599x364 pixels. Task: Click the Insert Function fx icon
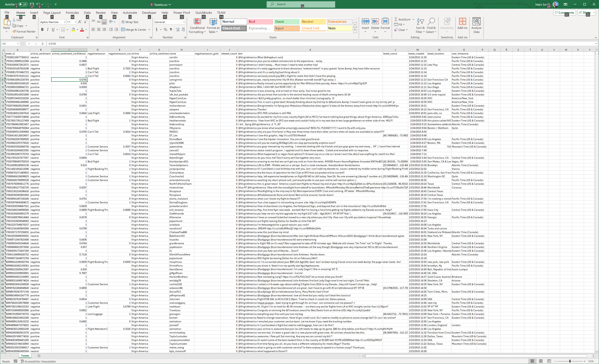[x=42, y=44]
